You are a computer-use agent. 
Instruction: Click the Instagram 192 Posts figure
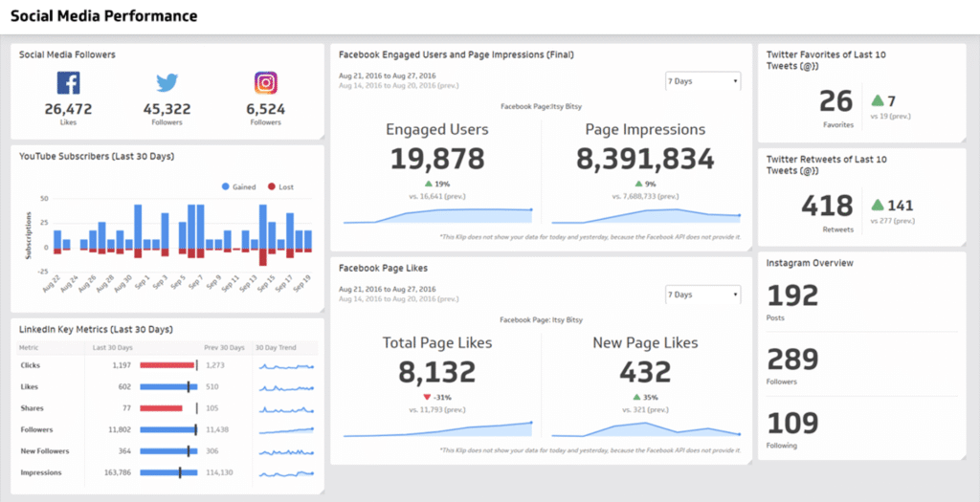pos(793,295)
